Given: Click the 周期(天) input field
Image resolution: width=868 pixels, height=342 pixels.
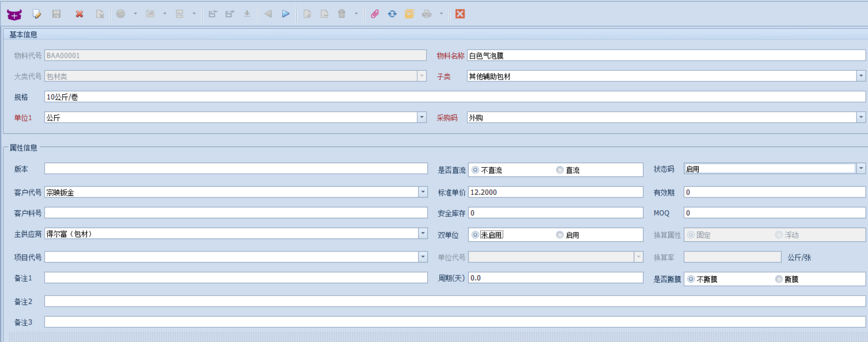Looking at the screenshot, I should 556,278.
